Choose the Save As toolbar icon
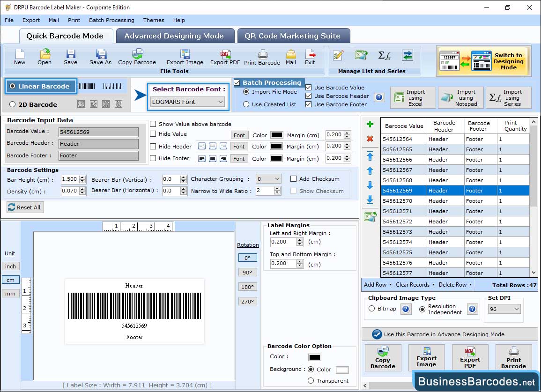The width and height of the screenshot is (541, 392). click(x=100, y=57)
